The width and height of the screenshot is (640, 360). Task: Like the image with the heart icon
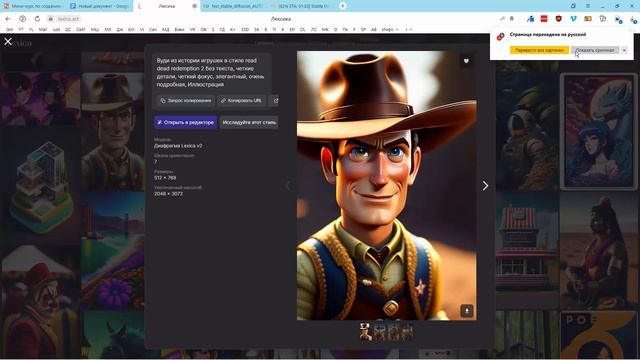coord(467,61)
